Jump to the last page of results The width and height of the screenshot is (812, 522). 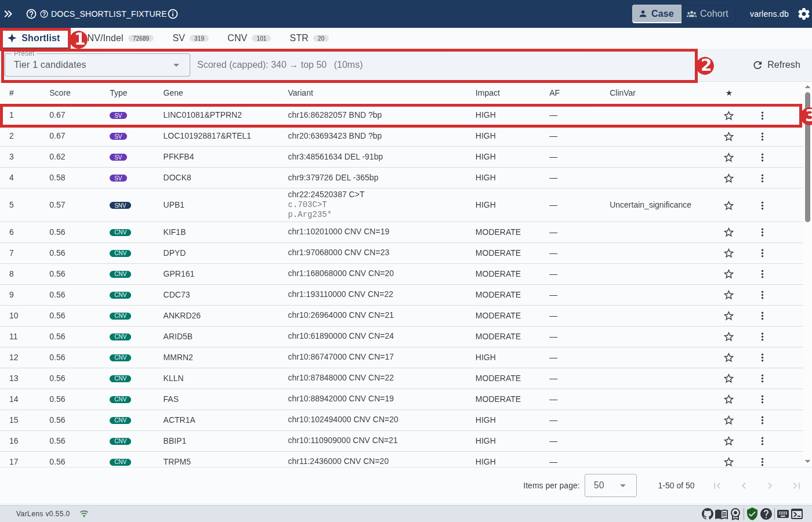(x=796, y=485)
